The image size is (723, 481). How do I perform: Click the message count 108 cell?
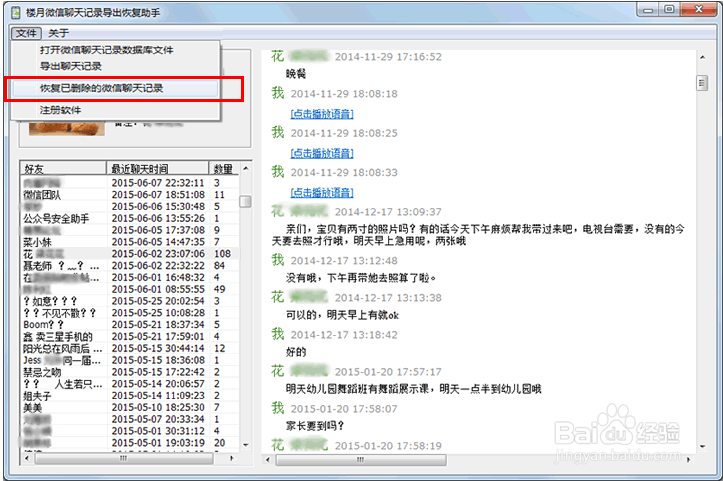coord(222,254)
